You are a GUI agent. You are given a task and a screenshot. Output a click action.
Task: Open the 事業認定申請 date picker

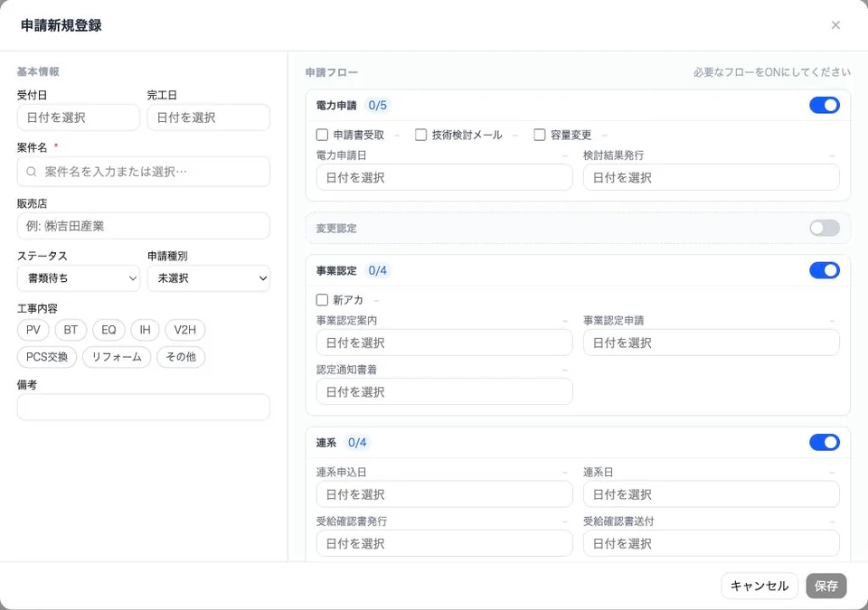pos(712,343)
